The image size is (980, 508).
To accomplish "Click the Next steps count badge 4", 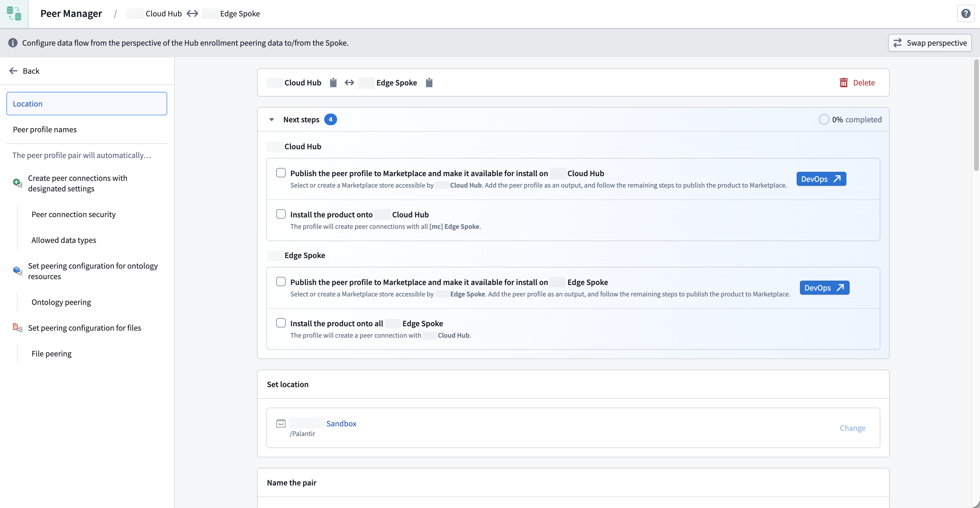I will click(x=331, y=120).
